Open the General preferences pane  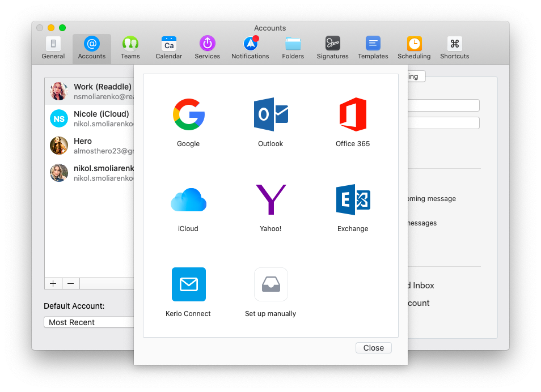tap(53, 48)
